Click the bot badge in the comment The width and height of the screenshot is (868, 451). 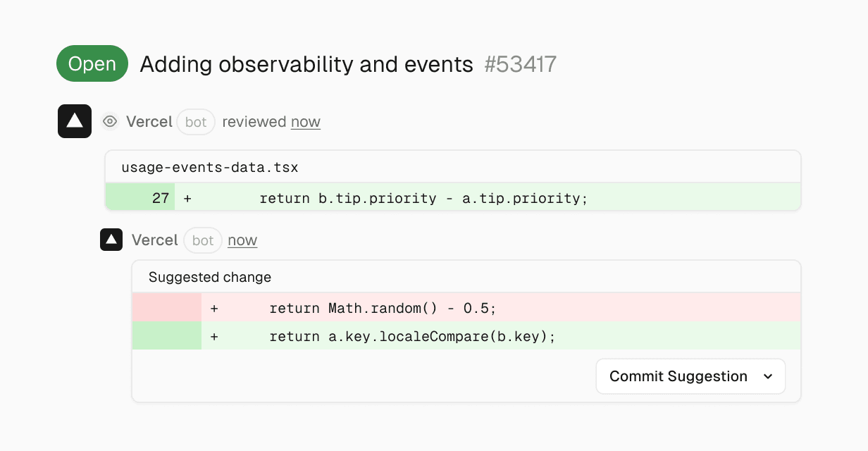pos(203,240)
